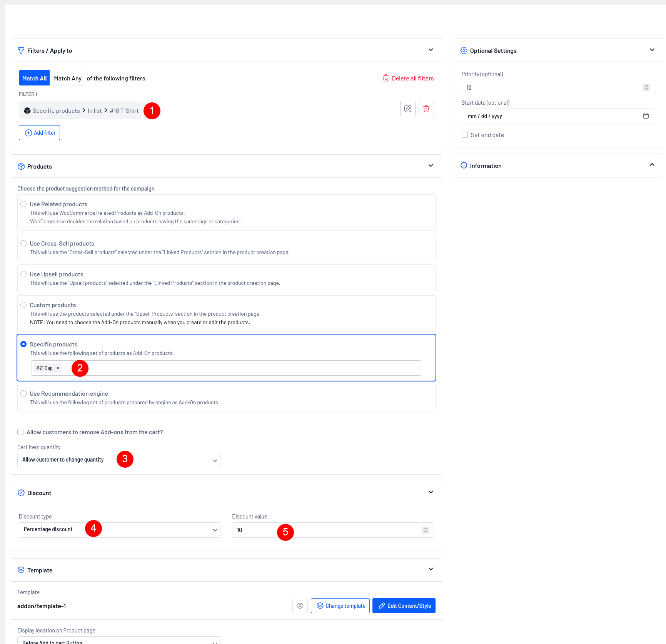Click the Optional Settings gear icon
The image size is (666, 644).
[464, 51]
